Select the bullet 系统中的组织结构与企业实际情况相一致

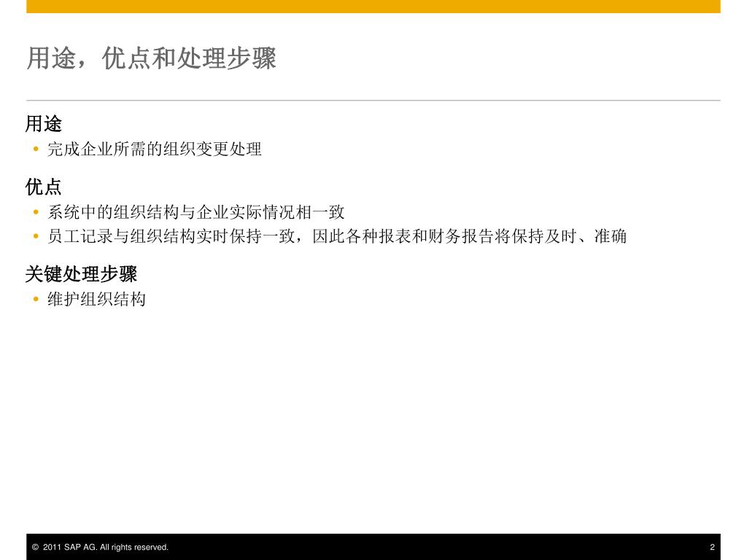click(196, 212)
